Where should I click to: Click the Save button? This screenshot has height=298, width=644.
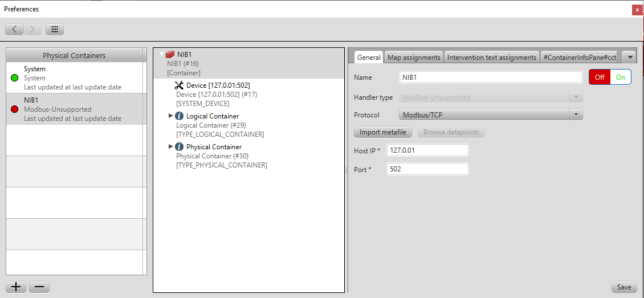(x=623, y=287)
